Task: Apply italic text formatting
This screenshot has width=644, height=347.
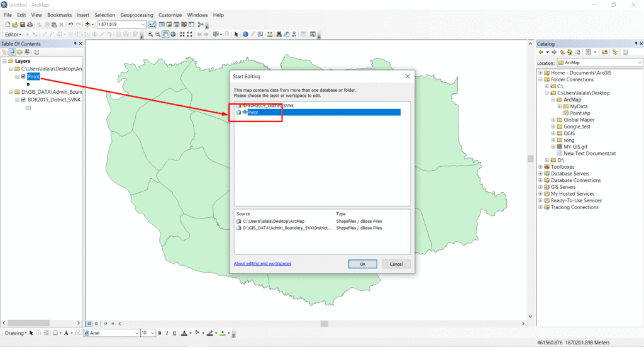Action: (167, 333)
